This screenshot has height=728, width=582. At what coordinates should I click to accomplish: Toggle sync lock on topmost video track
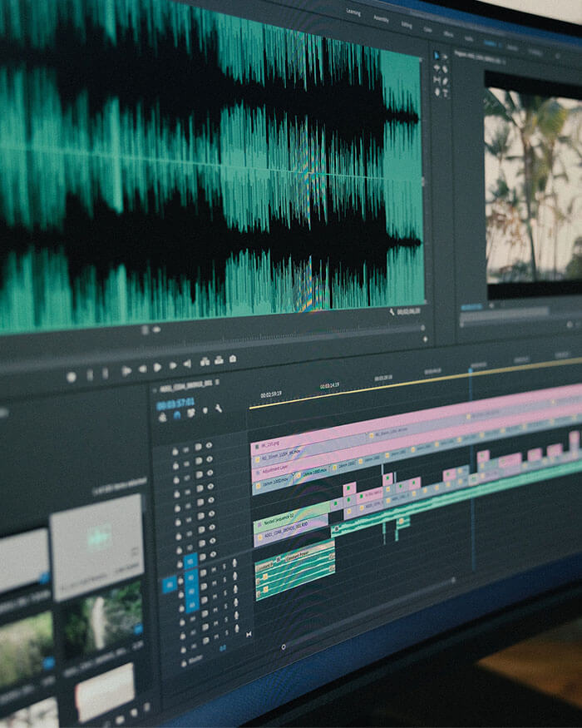pos(198,447)
